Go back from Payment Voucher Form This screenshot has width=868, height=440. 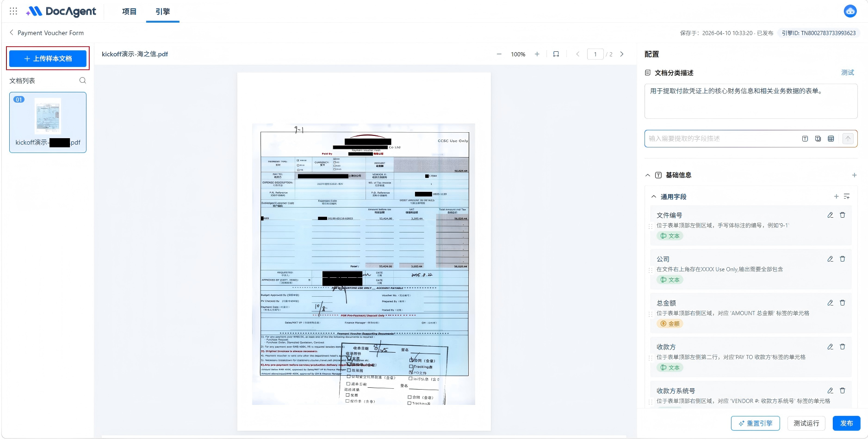[12, 33]
